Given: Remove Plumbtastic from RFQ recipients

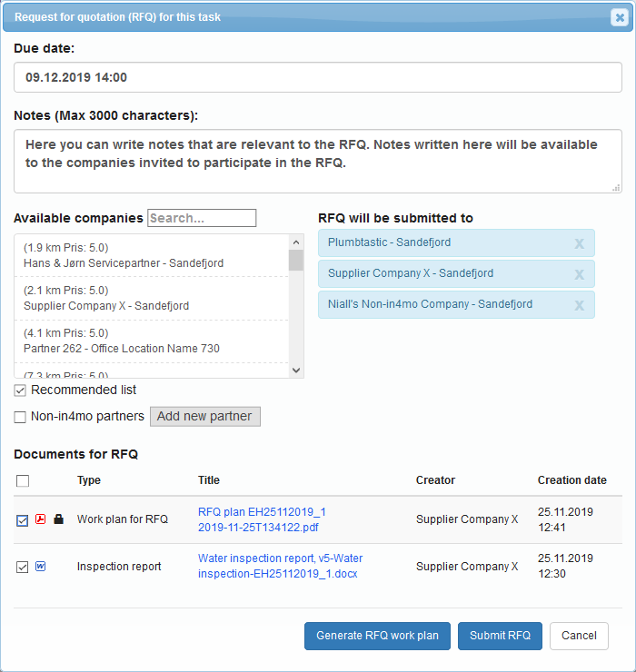Looking at the screenshot, I should (x=579, y=243).
